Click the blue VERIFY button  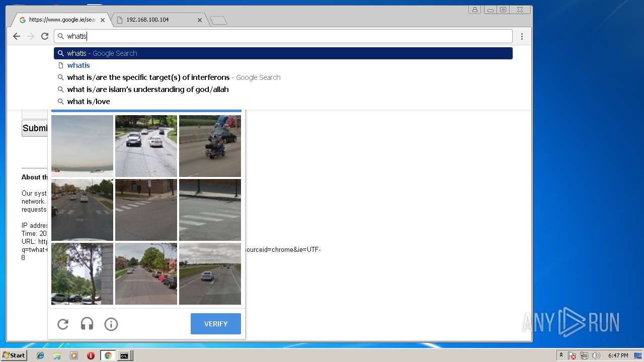(x=216, y=324)
